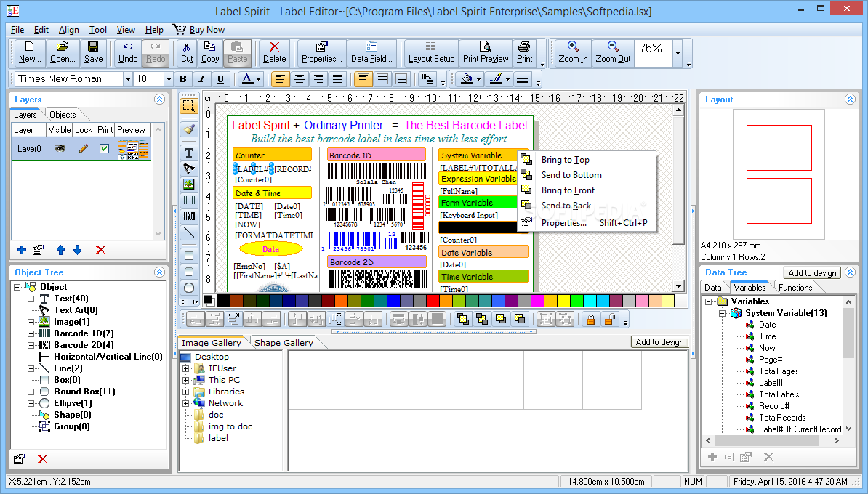Switch to the Functions tab in Data Tree
Image resolution: width=868 pixels, height=494 pixels.
(x=795, y=288)
